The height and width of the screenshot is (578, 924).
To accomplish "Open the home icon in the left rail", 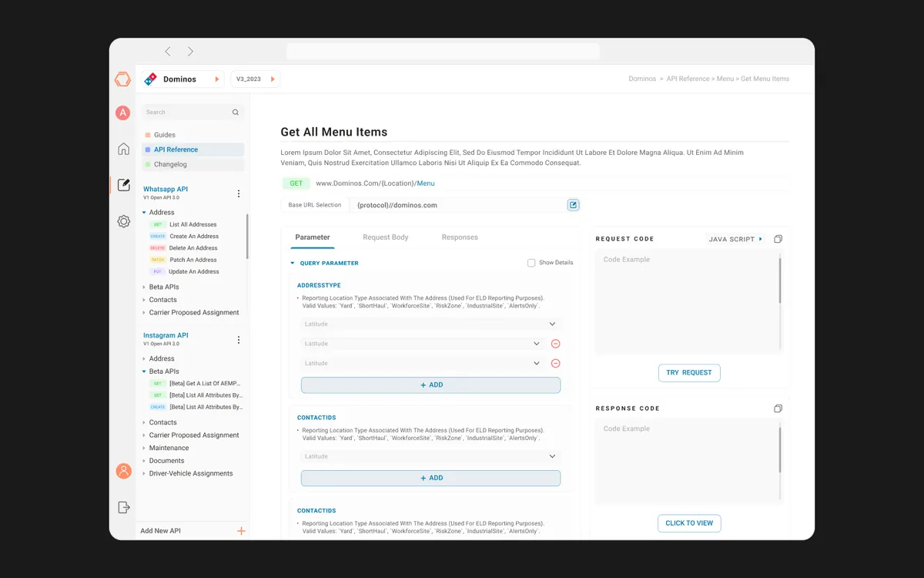I will pyautogui.click(x=123, y=149).
